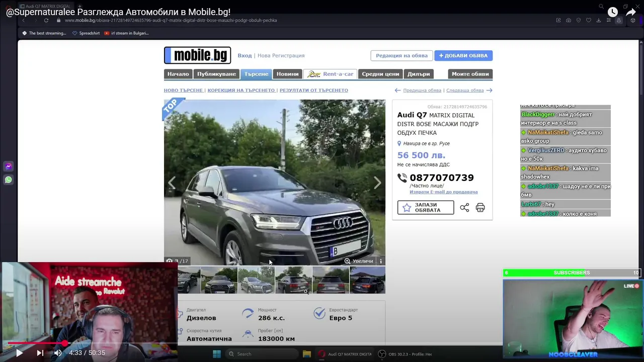
Task: Click the print icon for the ad
Action: (x=480, y=208)
